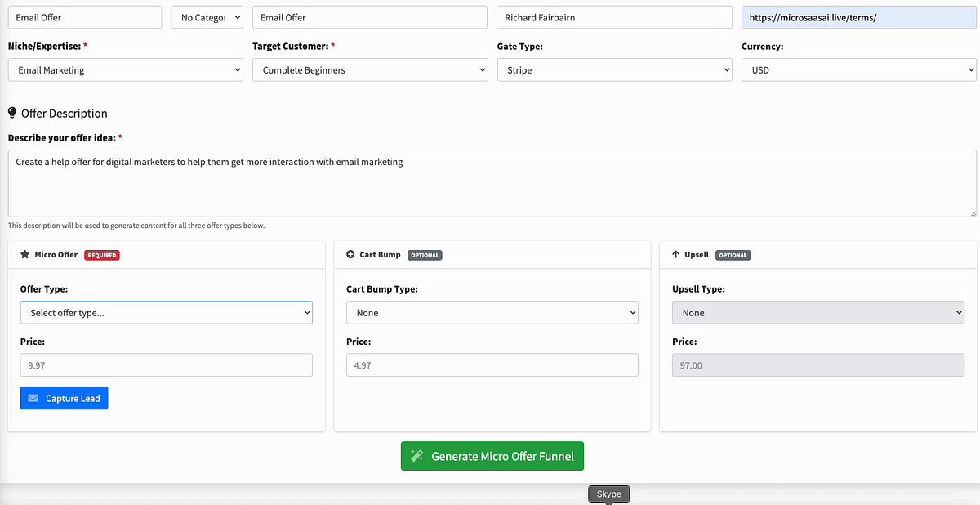Click the star icon next to Micro Offer
Screen dimensions: 980x505
point(24,255)
